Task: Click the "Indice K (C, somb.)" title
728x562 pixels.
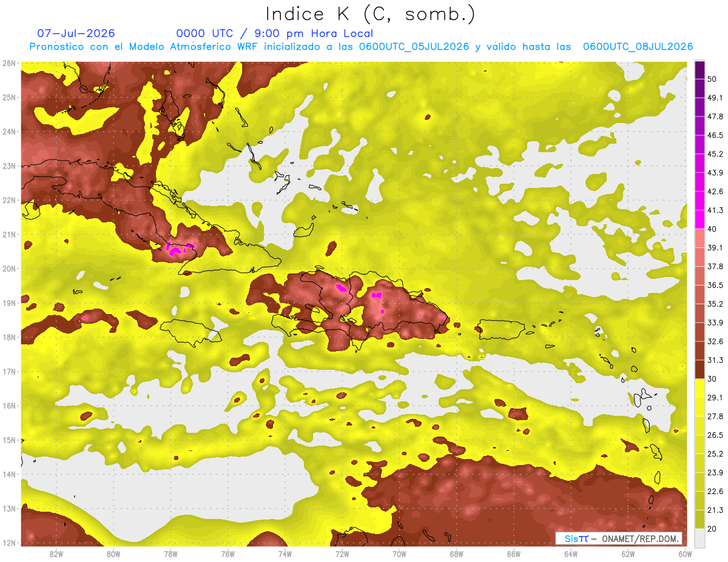Action: coord(371,15)
